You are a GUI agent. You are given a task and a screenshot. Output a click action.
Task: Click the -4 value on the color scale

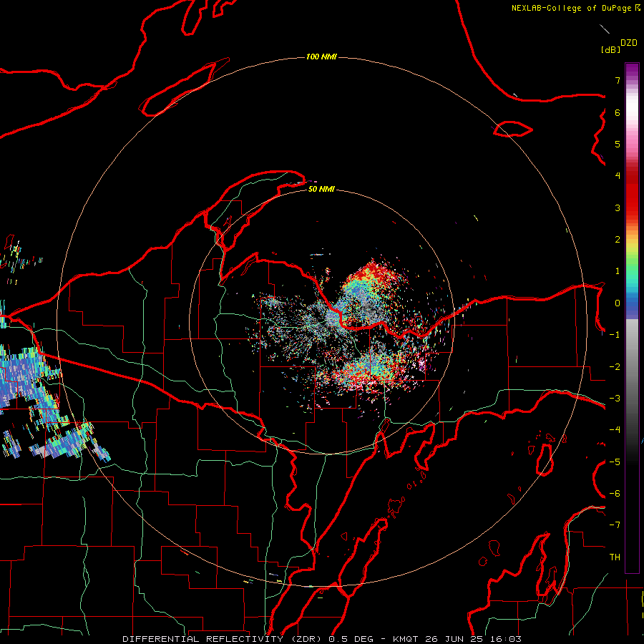(615, 430)
